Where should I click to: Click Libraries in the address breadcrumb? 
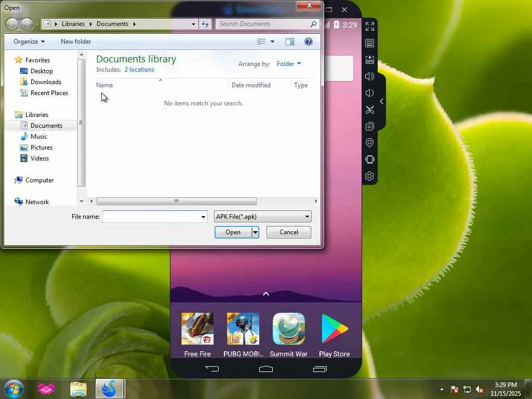point(73,24)
